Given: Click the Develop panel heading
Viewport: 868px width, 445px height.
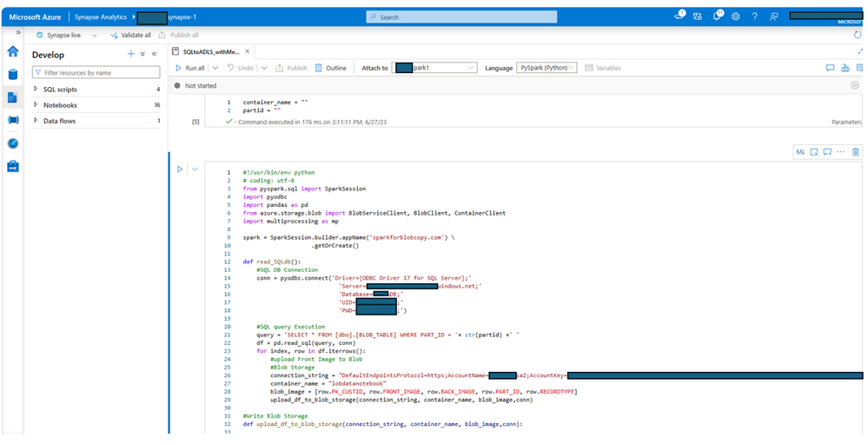Looking at the screenshot, I should [x=48, y=55].
